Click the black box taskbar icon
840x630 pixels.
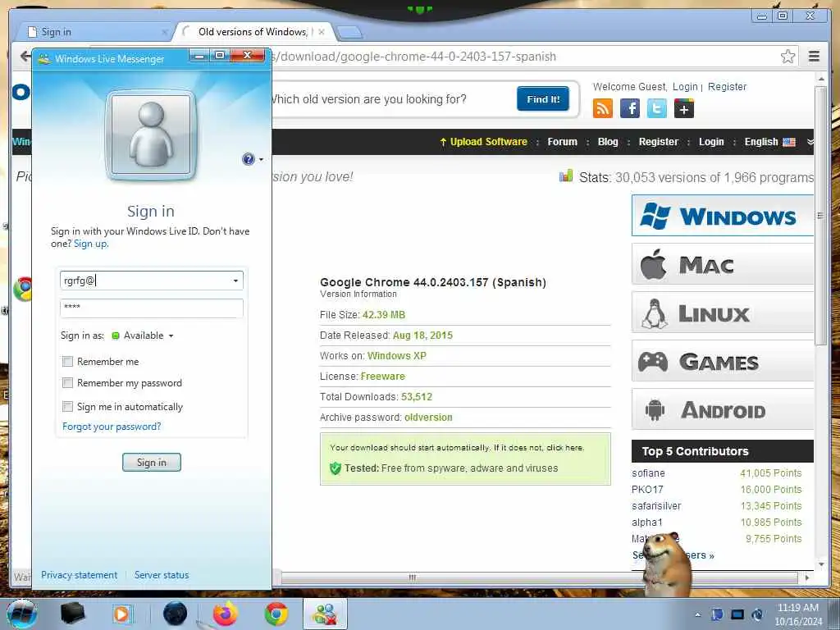tap(72, 614)
